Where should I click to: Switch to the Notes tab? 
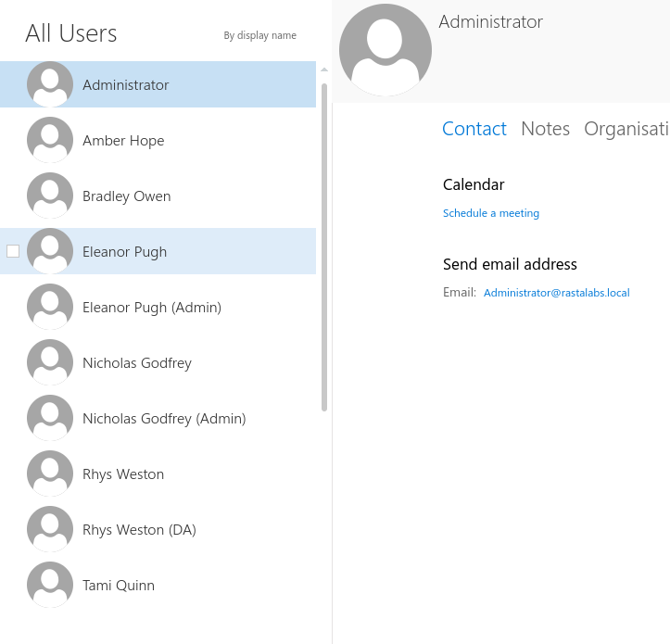point(545,129)
